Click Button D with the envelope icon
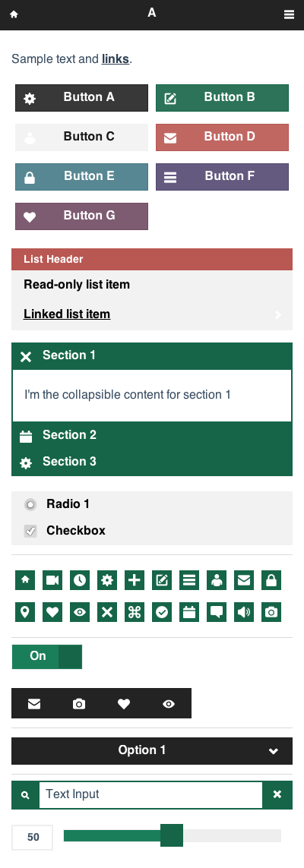This screenshot has height=868, width=304. pyautogui.click(x=222, y=137)
